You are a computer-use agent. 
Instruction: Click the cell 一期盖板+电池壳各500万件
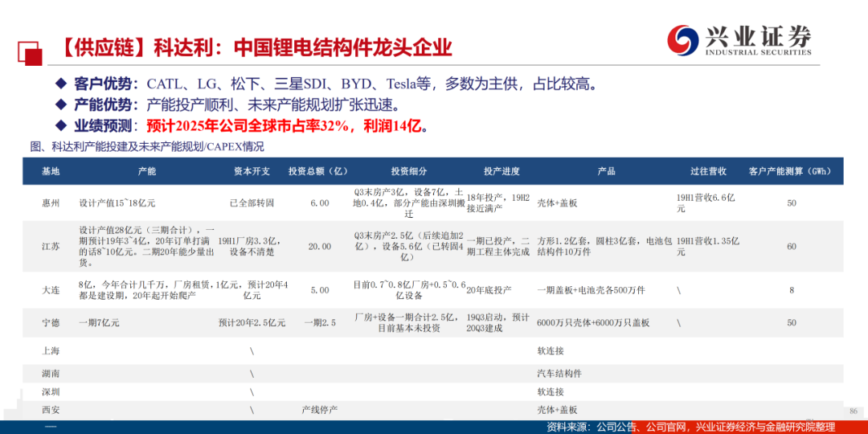tap(591, 289)
